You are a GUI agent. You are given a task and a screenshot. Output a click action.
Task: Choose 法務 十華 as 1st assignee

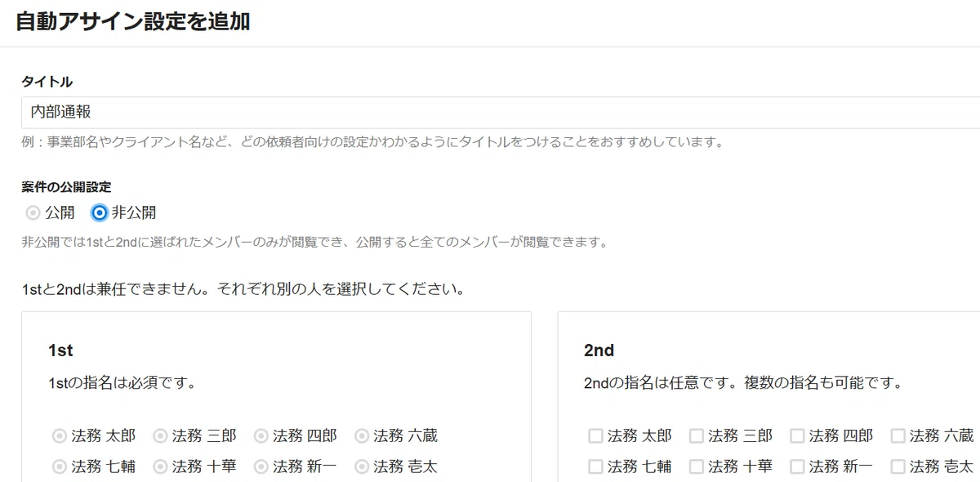(161, 467)
